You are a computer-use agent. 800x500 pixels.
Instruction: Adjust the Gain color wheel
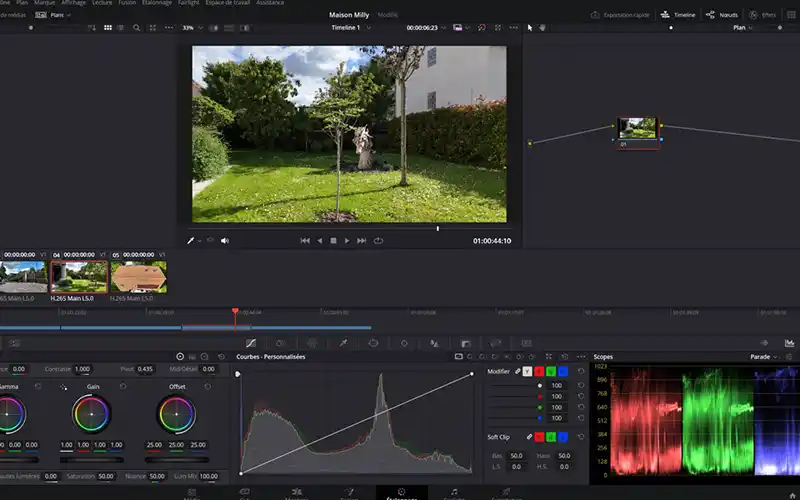pyautogui.click(x=91, y=414)
